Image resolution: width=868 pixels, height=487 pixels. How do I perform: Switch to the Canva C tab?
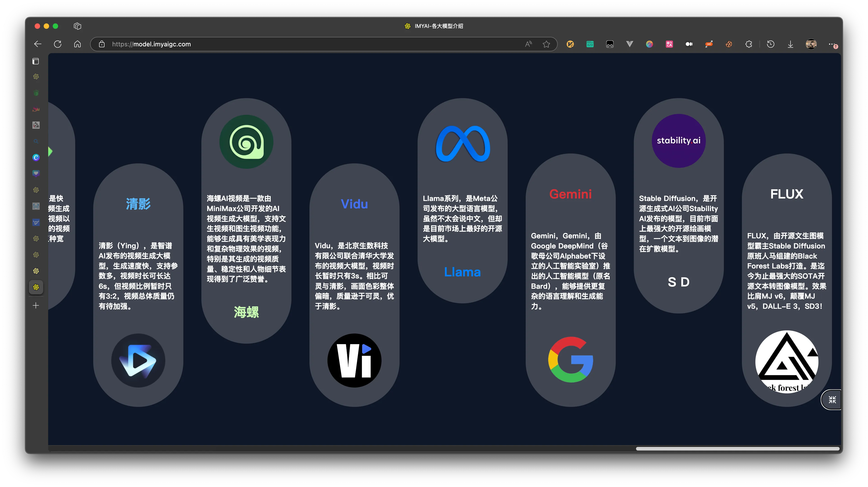pyautogui.click(x=36, y=158)
